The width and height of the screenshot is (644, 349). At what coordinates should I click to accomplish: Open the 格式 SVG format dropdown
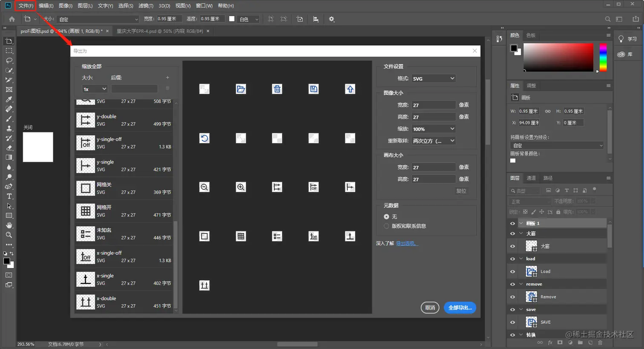[433, 78]
